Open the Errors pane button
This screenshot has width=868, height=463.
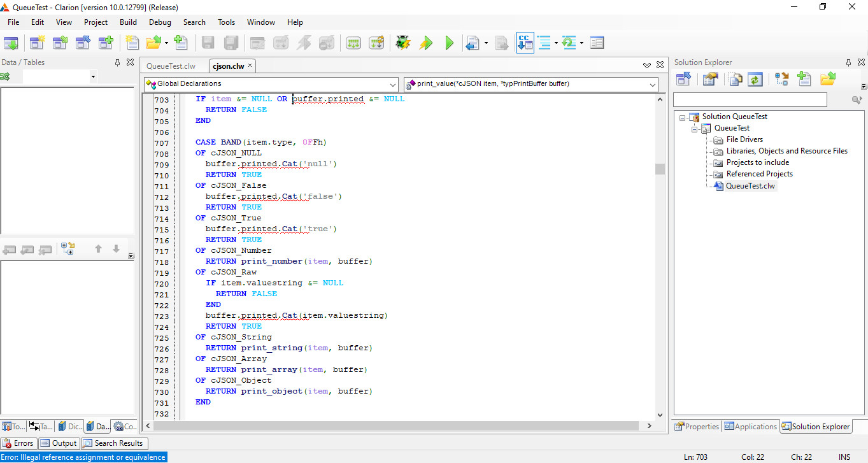(x=18, y=443)
